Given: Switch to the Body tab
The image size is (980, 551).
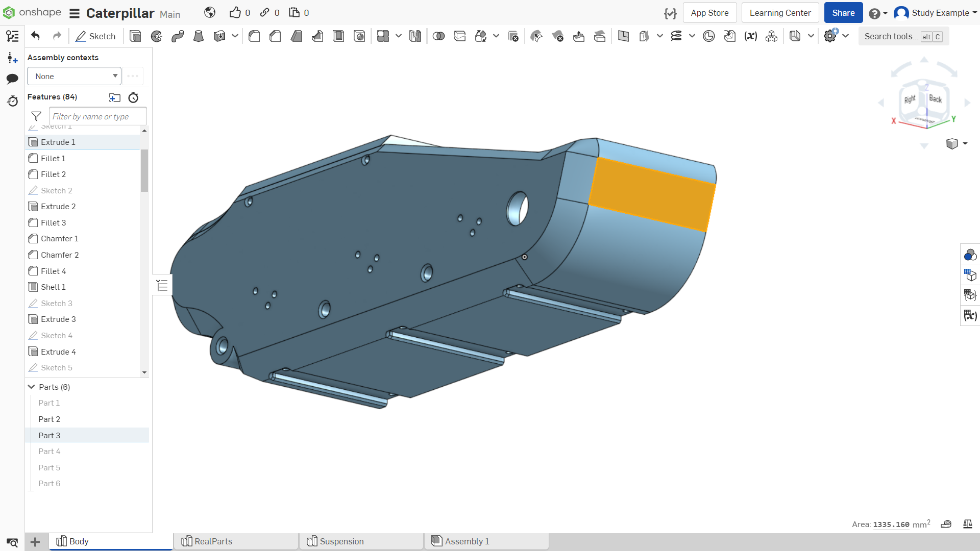Looking at the screenshot, I should [111, 541].
